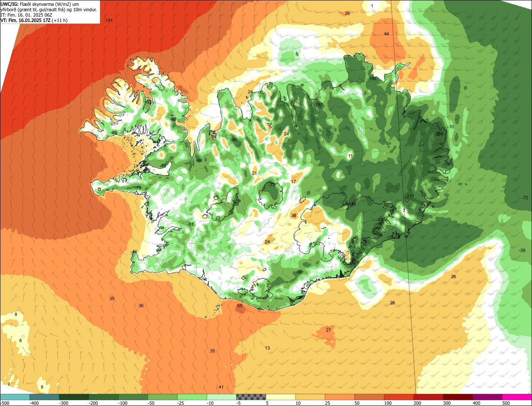Click the '27' value in the southern ocean
The width and height of the screenshot is (532, 406).
click(328, 330)
